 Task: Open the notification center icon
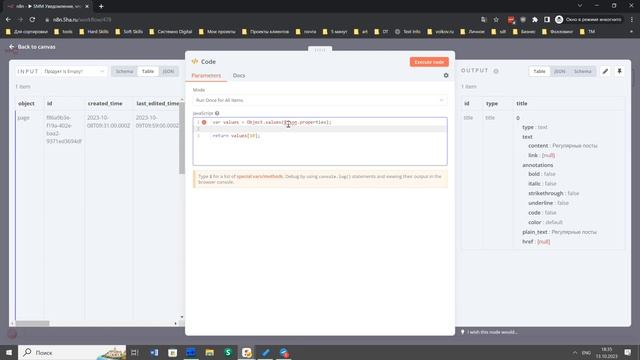(628, 352)
